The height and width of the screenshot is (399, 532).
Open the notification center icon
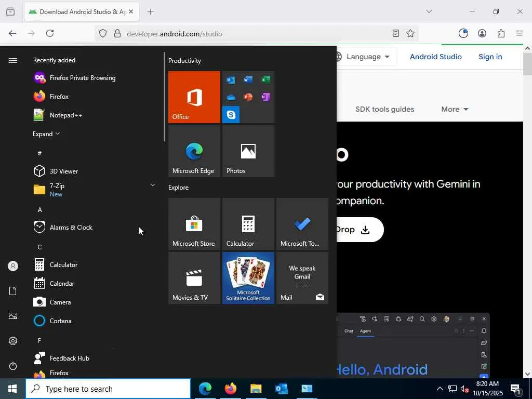[516, 389]
